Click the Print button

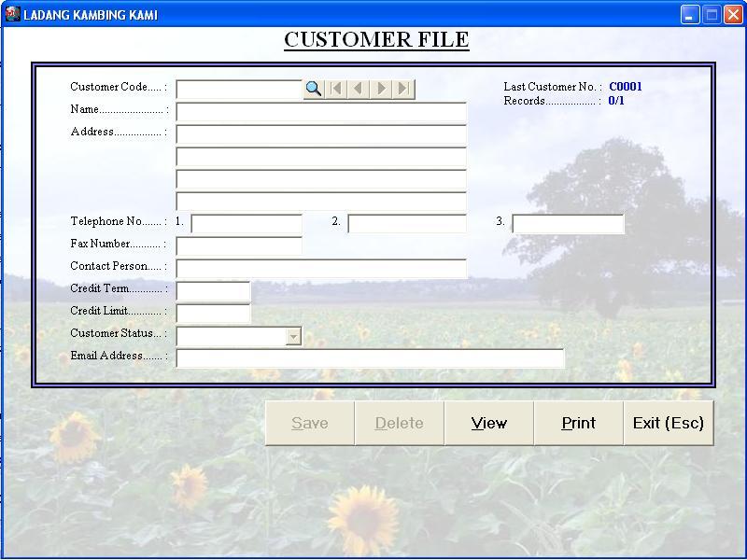(578, 423)
